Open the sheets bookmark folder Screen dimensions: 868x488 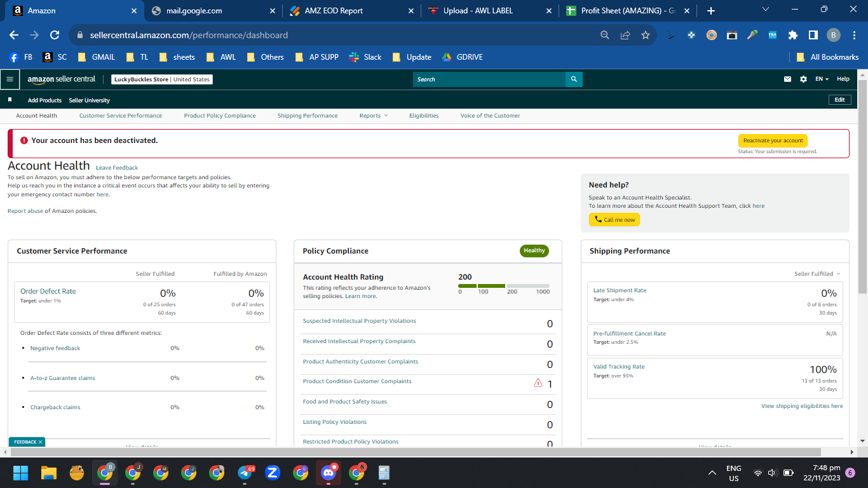click(x=177, y=57)
